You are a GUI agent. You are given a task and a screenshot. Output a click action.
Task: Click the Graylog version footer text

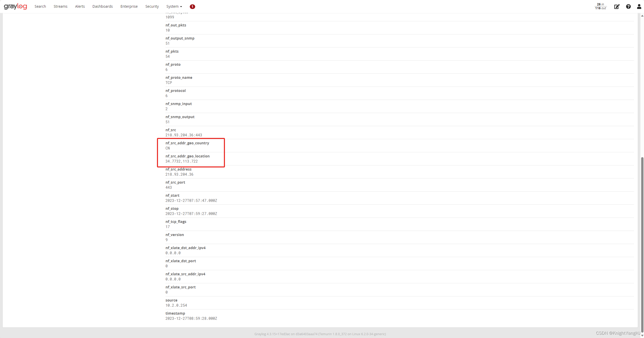[x=320, y=334]
